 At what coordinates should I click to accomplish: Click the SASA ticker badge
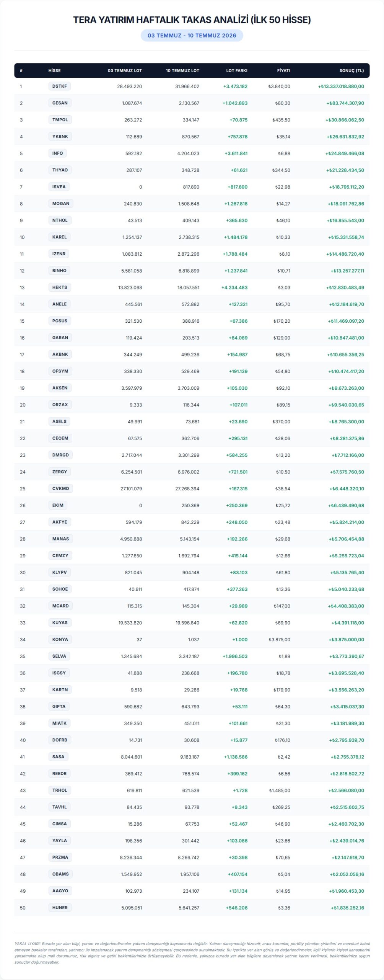pos(58,756)
